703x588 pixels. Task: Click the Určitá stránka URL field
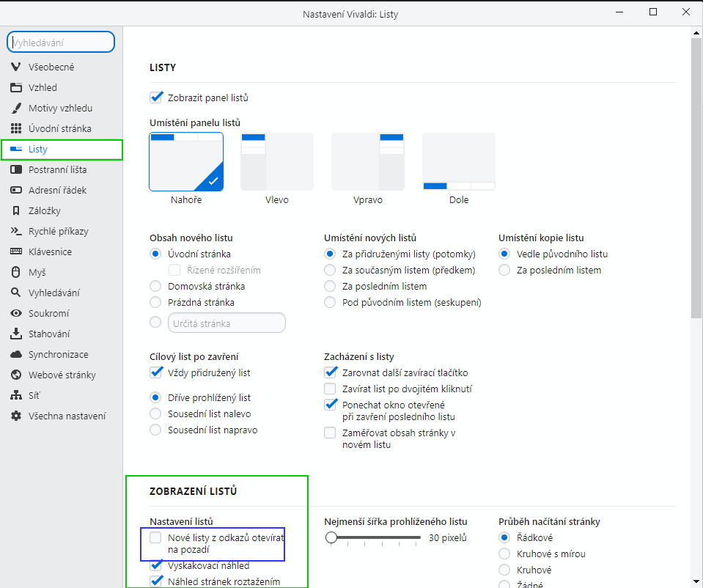tap(227, 323)
